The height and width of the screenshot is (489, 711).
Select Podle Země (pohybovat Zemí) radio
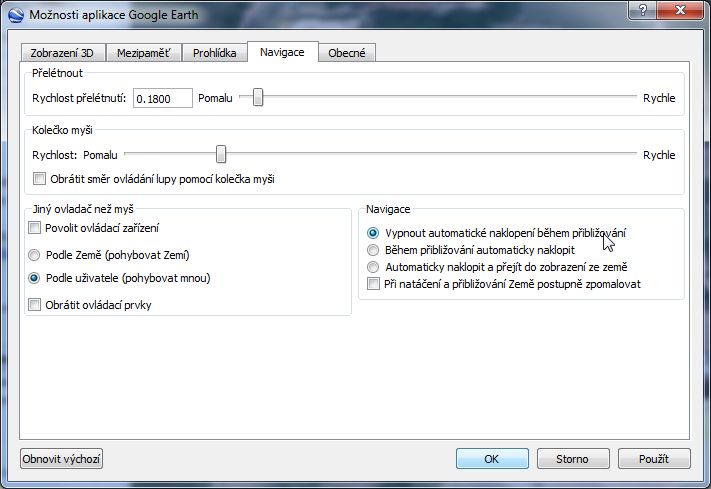click(34, 255)
